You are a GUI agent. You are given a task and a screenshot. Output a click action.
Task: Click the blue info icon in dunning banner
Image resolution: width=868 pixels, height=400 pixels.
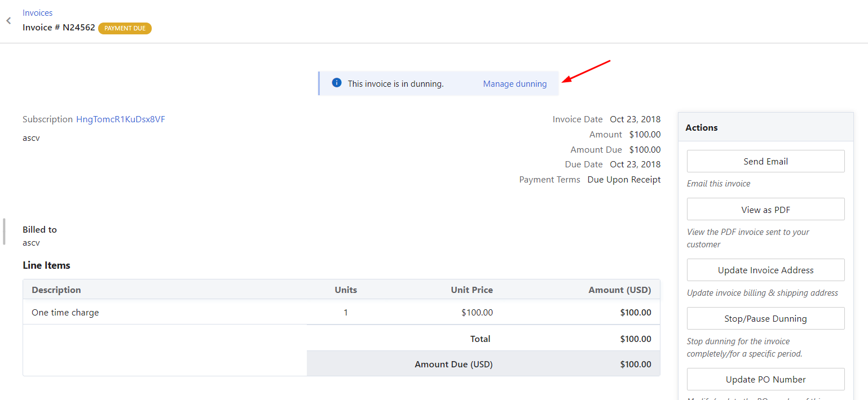pyautogui.click(x=337, y=83)
